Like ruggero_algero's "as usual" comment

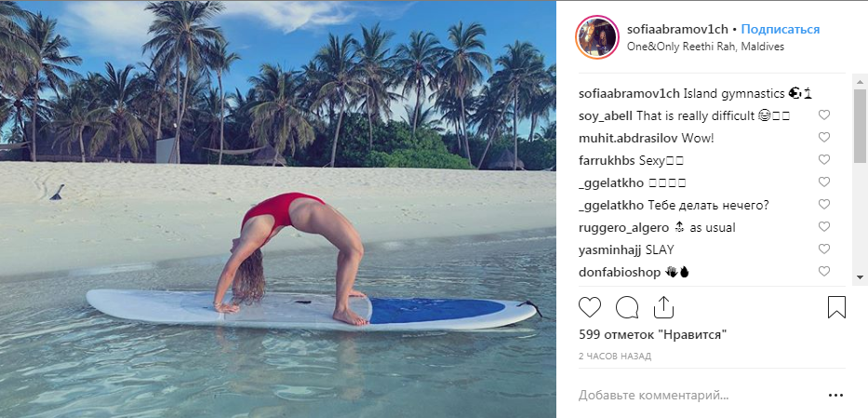823,227
